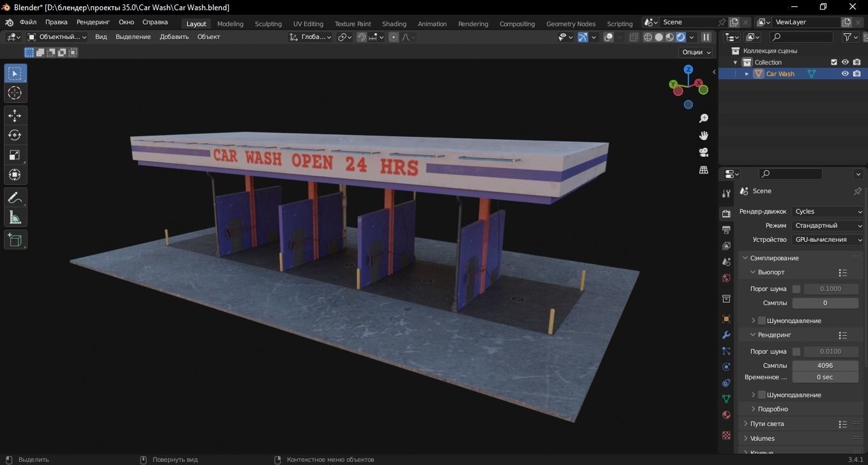Open the Object Data properties tab
This screenshot has width=868, height=465.
[x=726, y=398]
